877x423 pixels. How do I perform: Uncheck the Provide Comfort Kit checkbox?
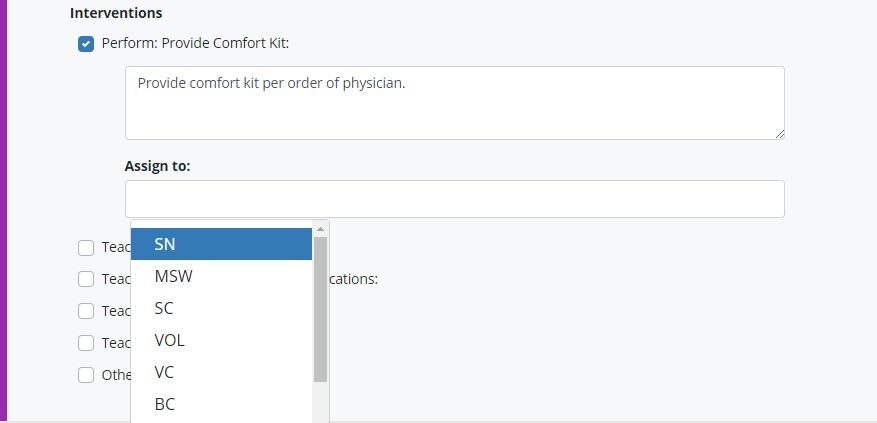coord(86,44)
